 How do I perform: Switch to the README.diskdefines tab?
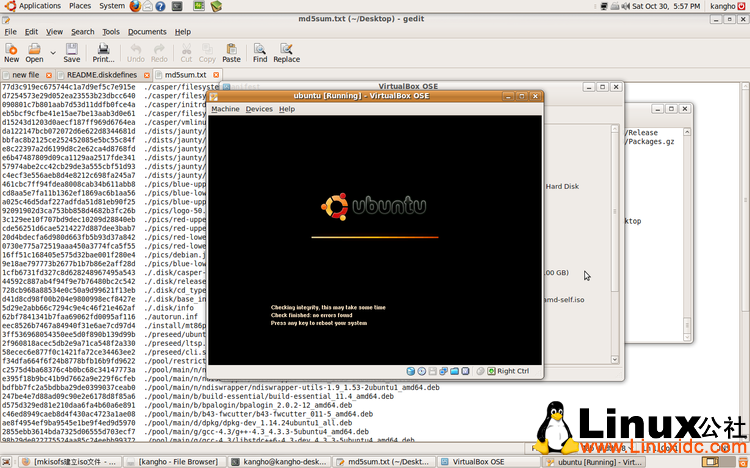pos(102,75)
